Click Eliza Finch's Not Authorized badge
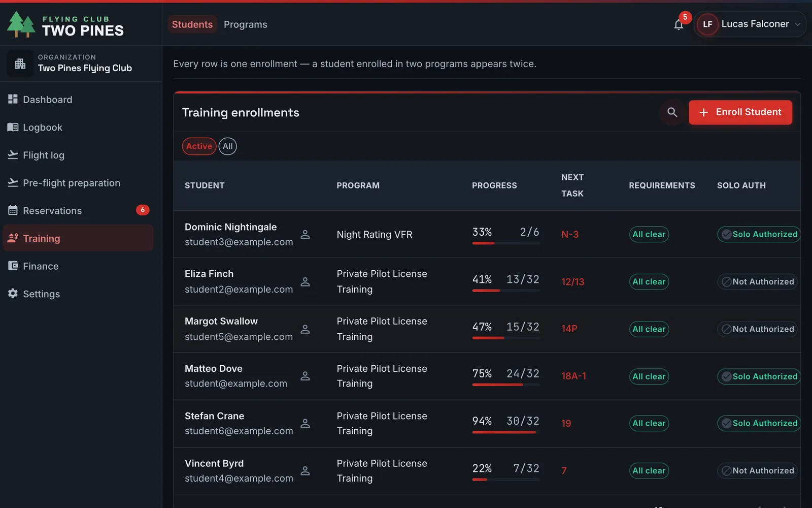The width and height of the screenshot is (812, 508). click(757, 281)
